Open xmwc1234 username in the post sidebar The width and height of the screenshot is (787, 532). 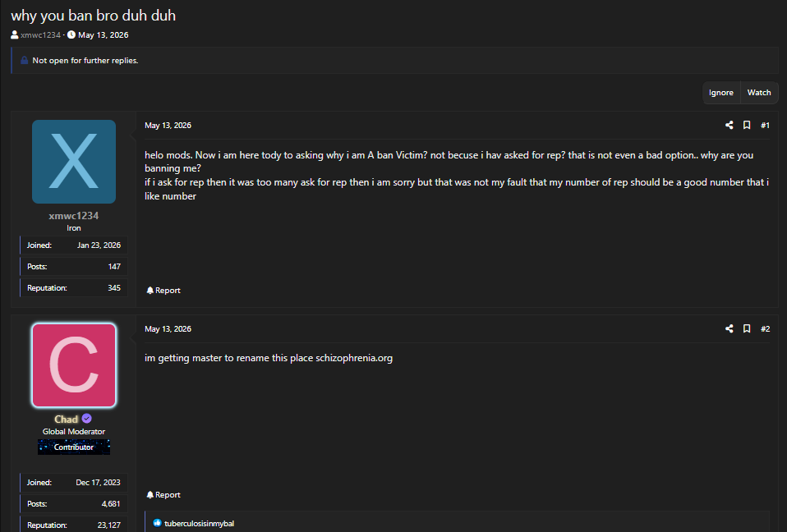(74, 216)
